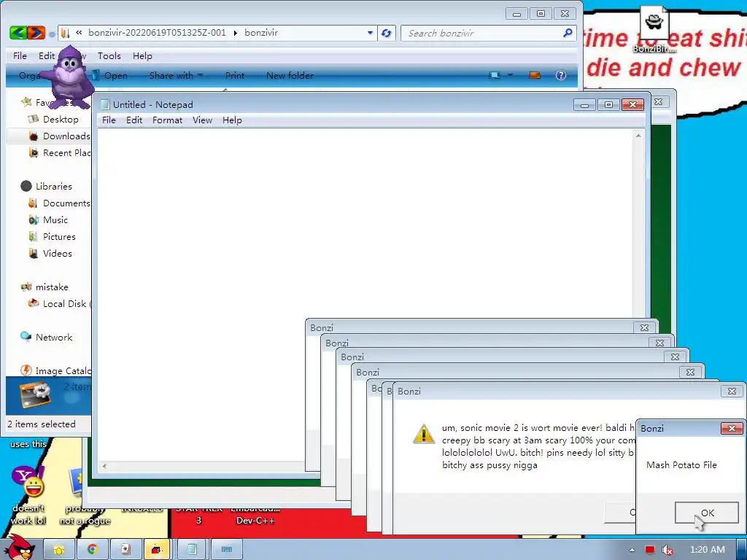Click the Notepad title bar icon
Screen dimensions: 747x560
[x=105, y=104]
